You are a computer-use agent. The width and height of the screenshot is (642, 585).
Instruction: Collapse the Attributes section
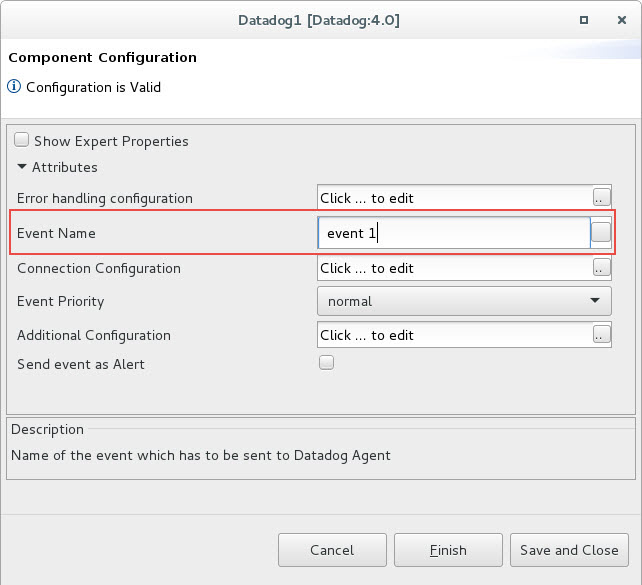click(22, 167)
